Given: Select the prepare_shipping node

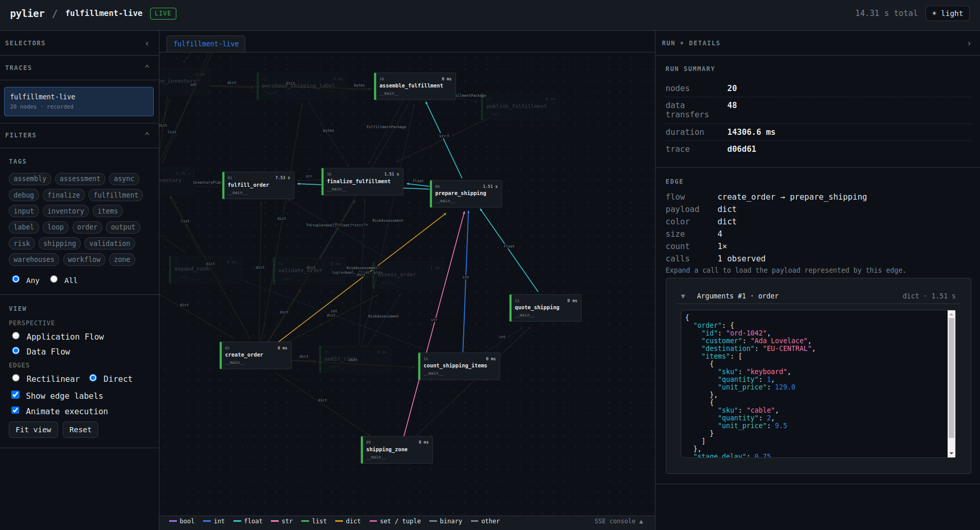Looking at the screenshot, I should pos(466,194).
